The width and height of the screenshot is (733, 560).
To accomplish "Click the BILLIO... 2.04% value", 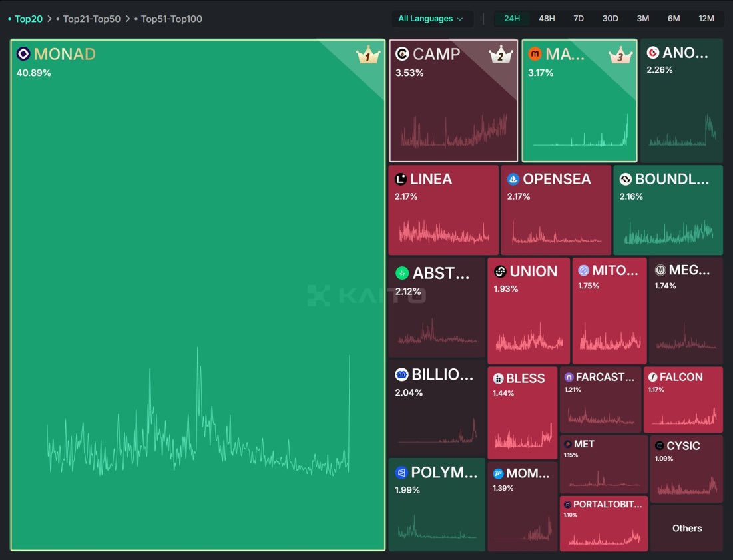I will tap(409, 392).
